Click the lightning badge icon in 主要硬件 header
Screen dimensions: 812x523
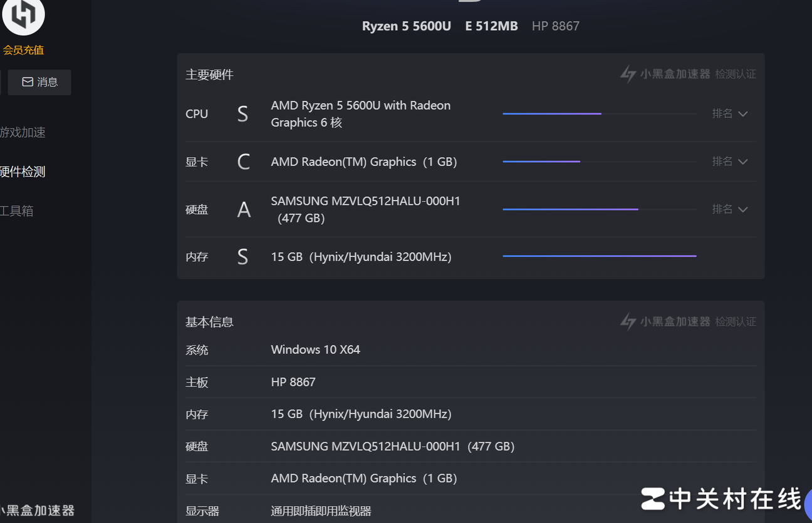pyautogui.click(x=628, y=74)
